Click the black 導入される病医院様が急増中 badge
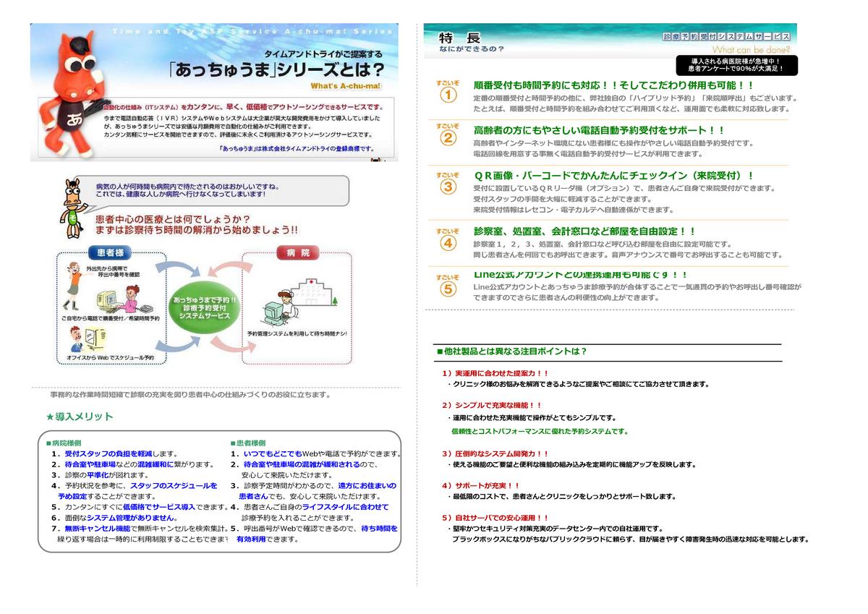The height and width of the screenshot is (614, 868). (x=736, y=65)
